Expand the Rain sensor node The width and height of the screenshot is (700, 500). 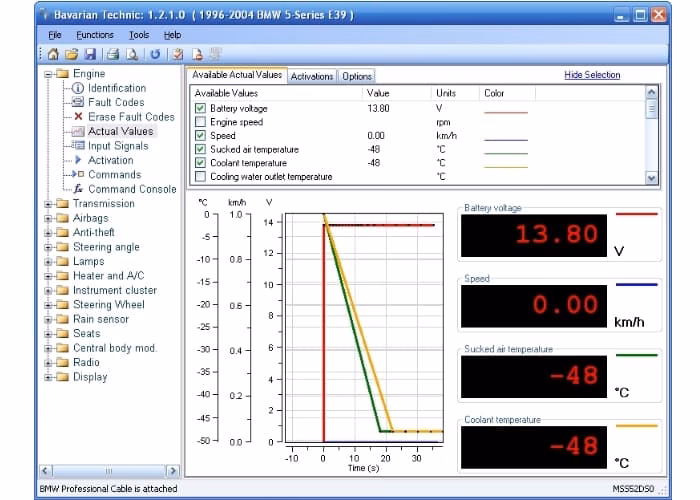[48, 320]
